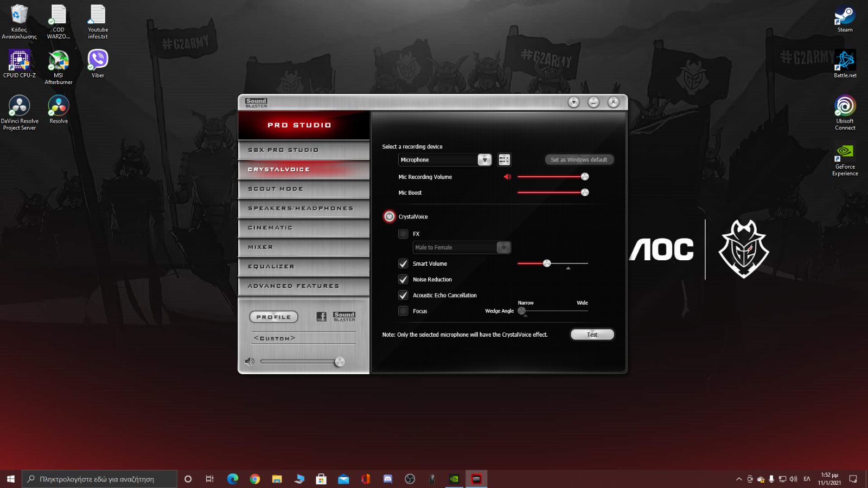This screenshot has width=868, height=488.
Task: Select the CrystalVoice menu tab
Action: 304,170
